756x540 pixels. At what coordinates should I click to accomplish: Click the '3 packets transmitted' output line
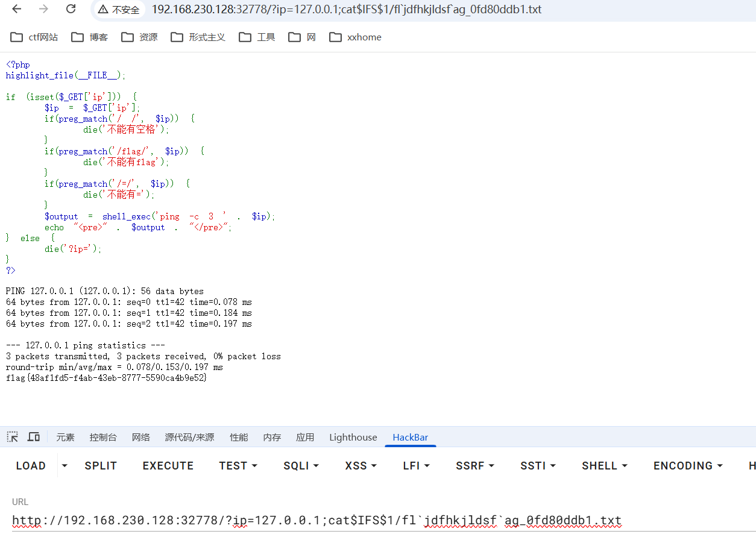[x=143, y=356]
